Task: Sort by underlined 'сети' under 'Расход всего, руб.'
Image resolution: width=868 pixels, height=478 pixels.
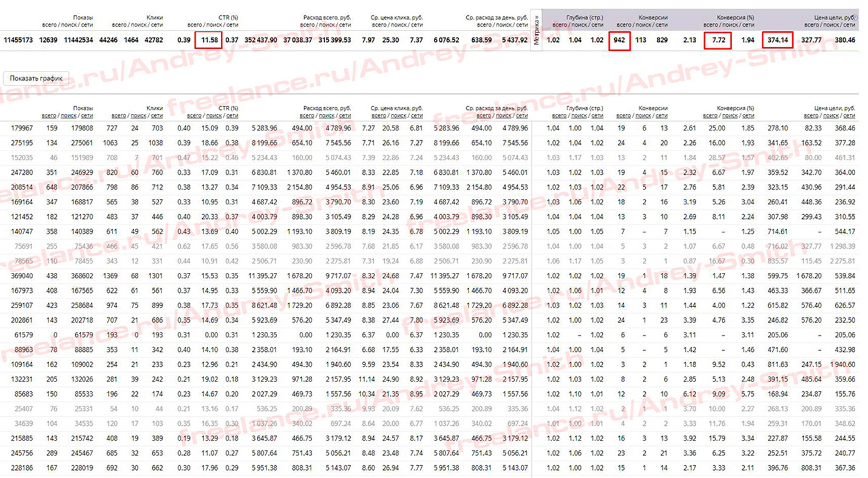Action: click(x=345, y=115)
